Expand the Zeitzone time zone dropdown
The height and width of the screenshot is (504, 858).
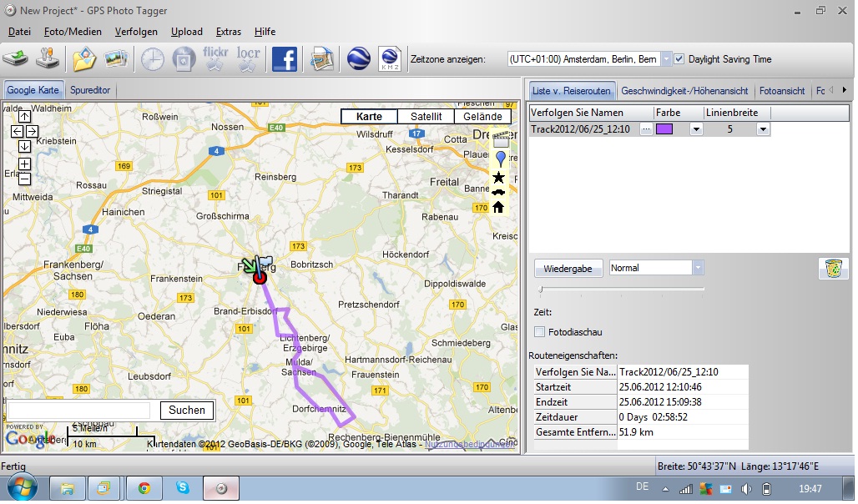(x=666, y=59)
